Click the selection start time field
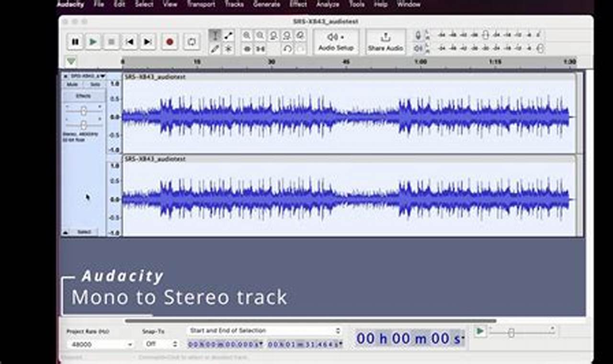Image resolution: width=613 pixels, height=364 pixels. click(x=225, y=344)
